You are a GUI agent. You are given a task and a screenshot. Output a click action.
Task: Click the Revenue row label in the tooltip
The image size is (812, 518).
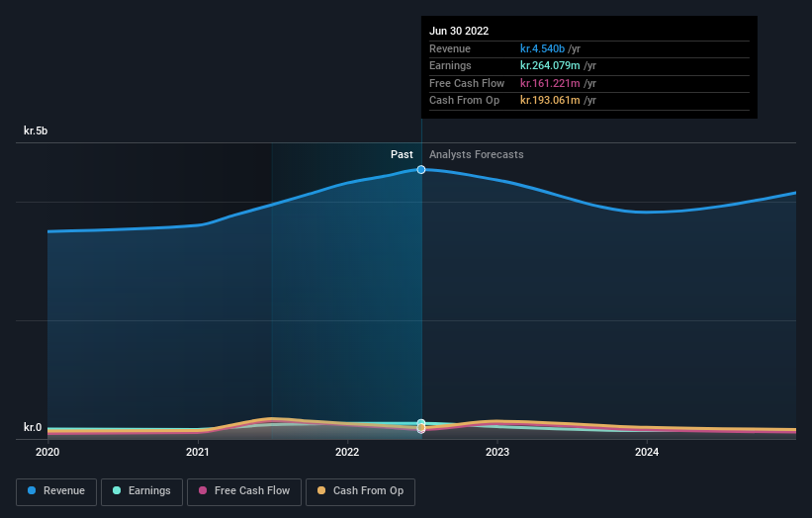[450, 48]
